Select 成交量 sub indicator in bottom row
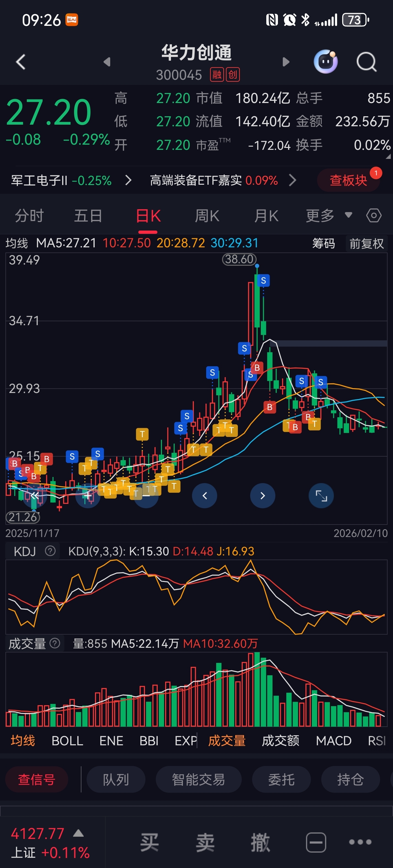393x868 pixels. point(227,741)
